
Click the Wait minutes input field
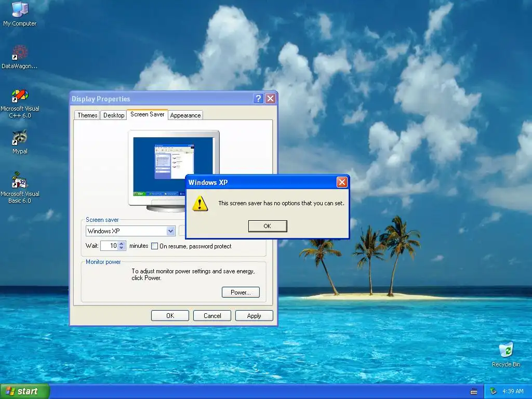click(x=109, y=246)
